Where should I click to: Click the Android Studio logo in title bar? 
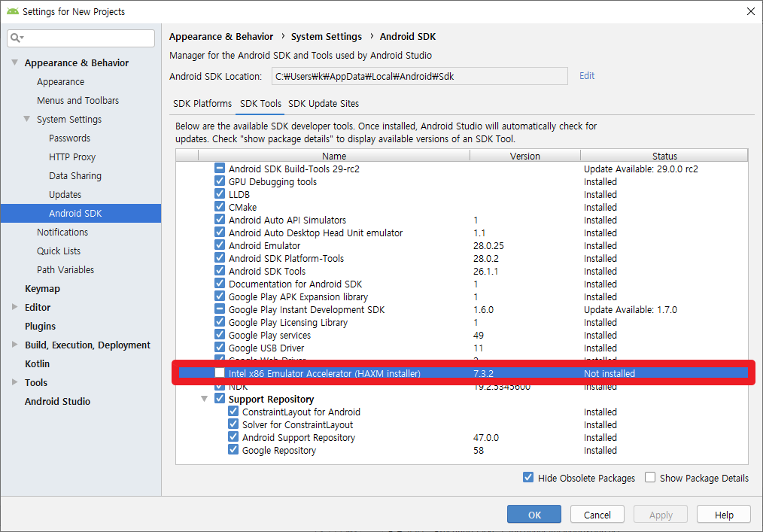[x=13, y=11]
